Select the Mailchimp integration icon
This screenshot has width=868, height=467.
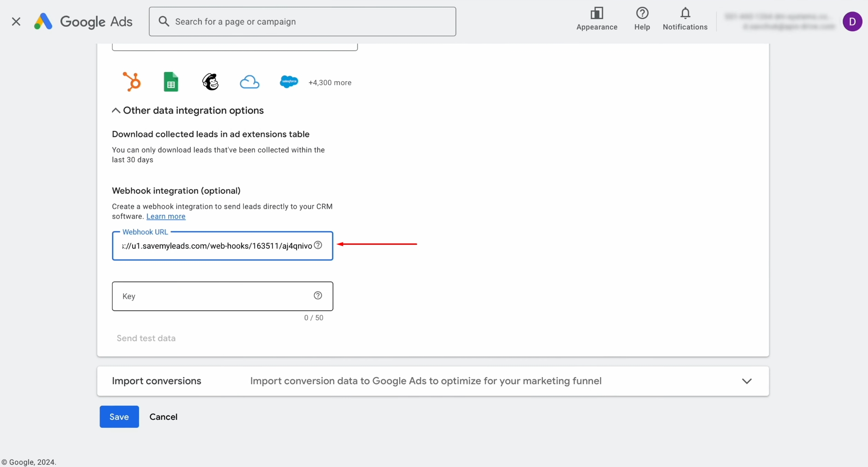[x=211, y=82]
